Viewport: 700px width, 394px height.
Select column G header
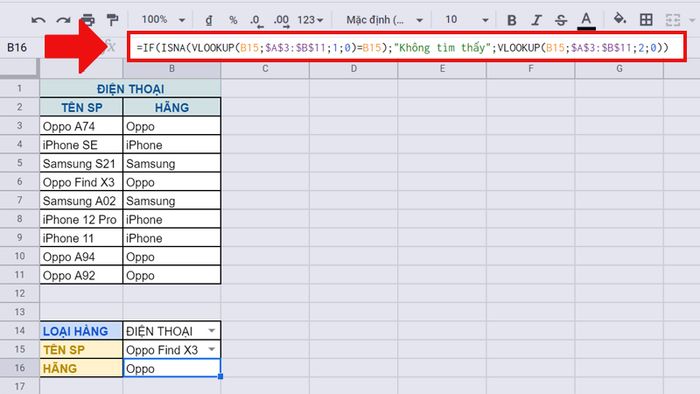(619, 69)
